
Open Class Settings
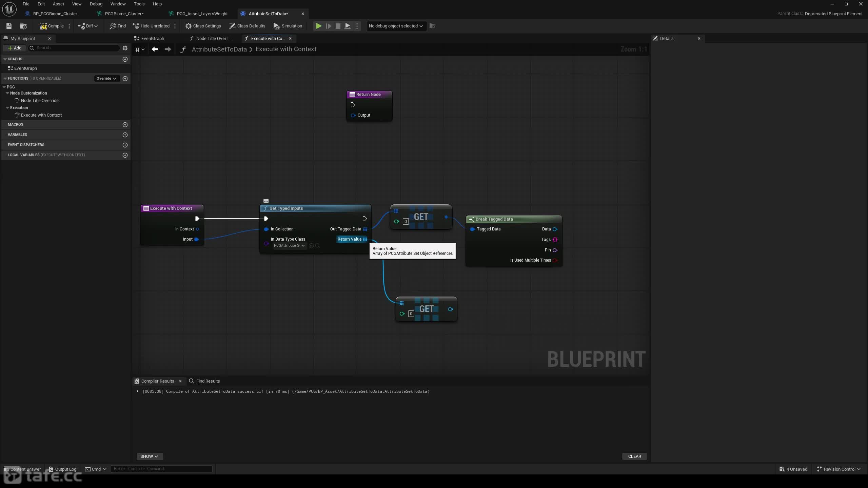203,26
